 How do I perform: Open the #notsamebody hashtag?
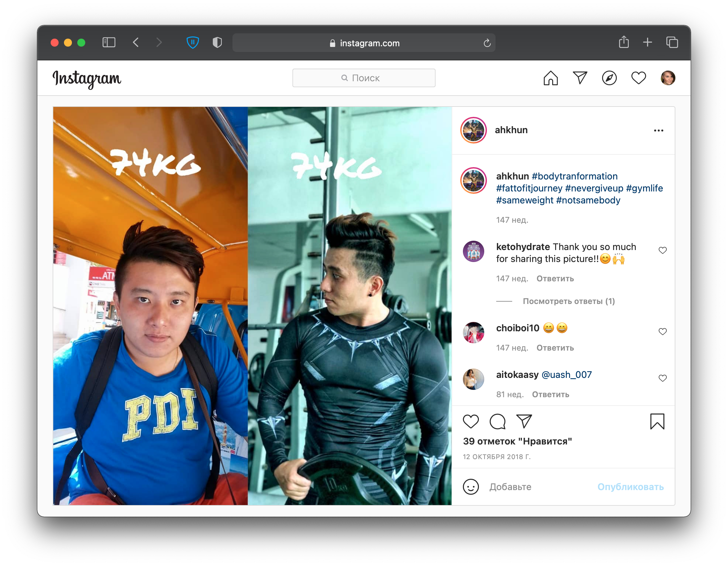[x=588, y=200]
